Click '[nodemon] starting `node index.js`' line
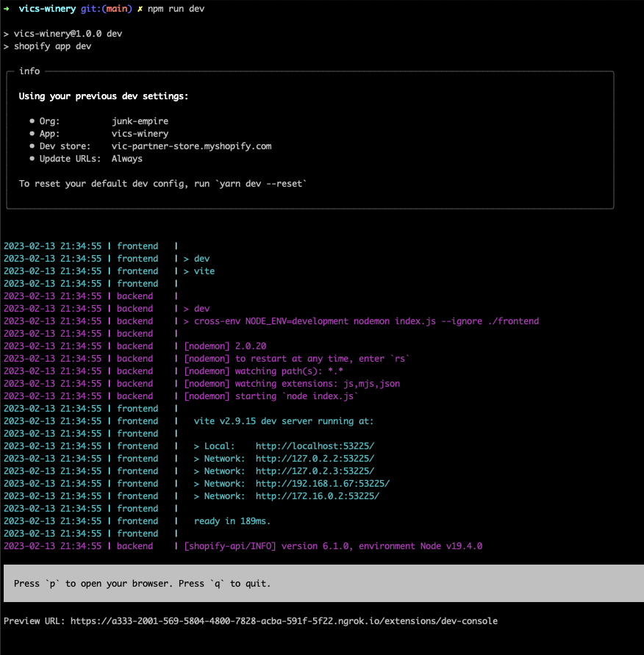 coord(271,396)
